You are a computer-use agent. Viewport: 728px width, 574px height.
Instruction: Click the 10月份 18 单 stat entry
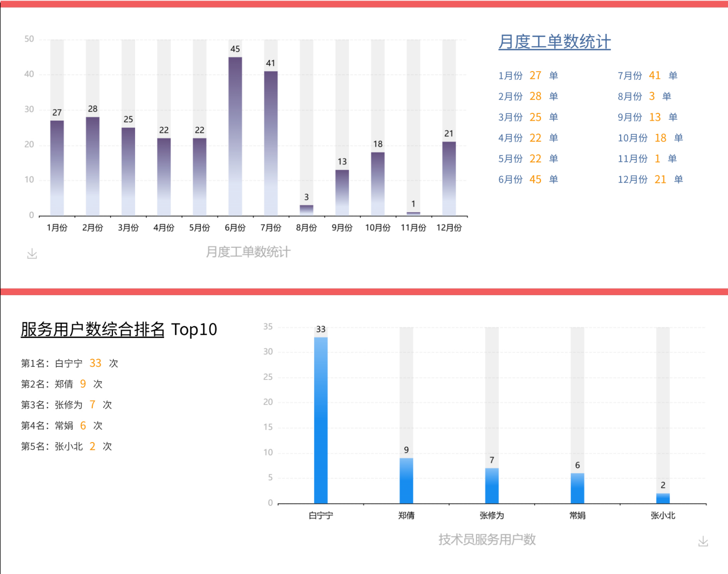pyautogui.click(x=651, y=138)
